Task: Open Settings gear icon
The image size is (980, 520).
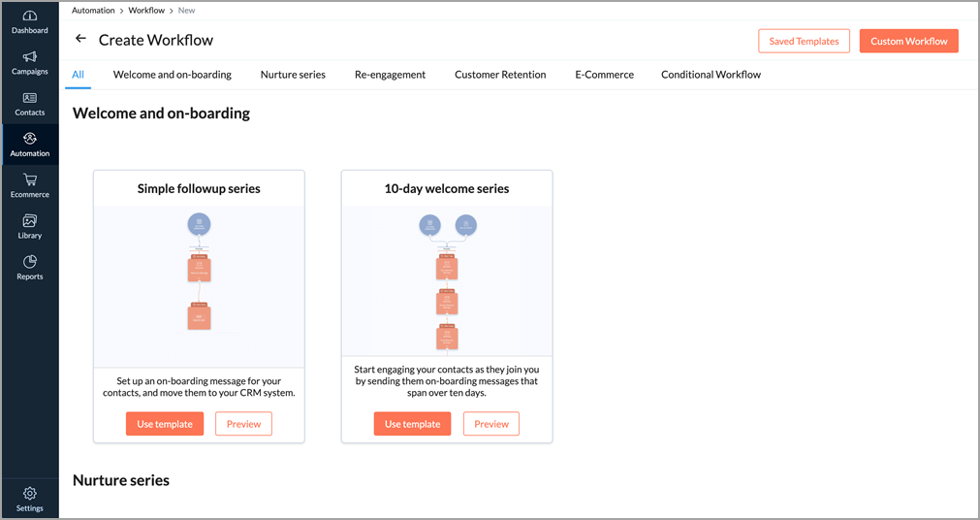Action: [29, 495]
